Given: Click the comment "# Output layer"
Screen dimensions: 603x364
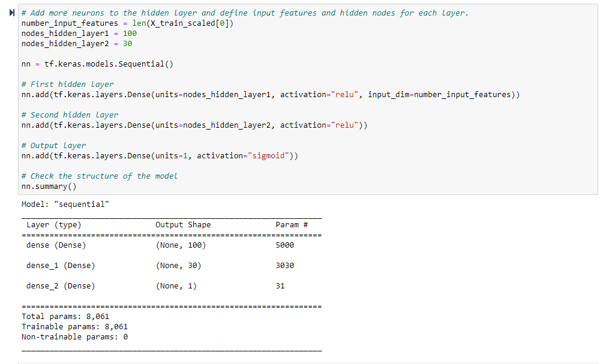Looking at the screenshot, I should pyautogui.click(x=54, y=146).
